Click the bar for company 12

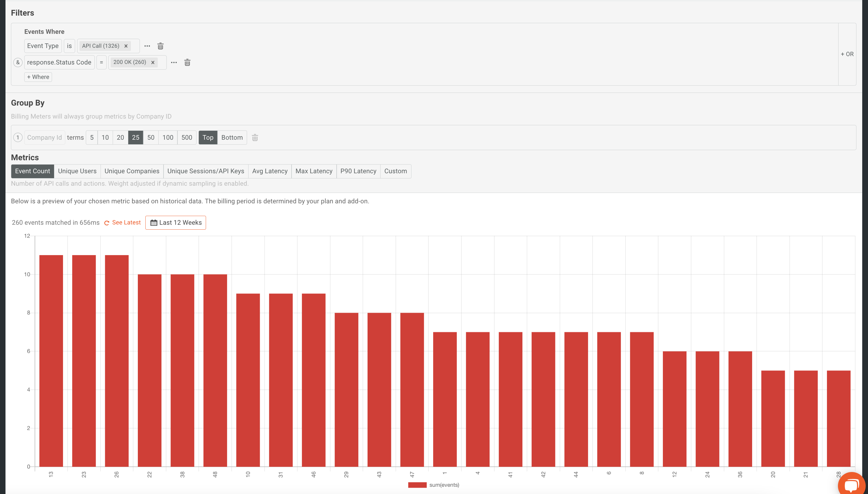point(674,409)
